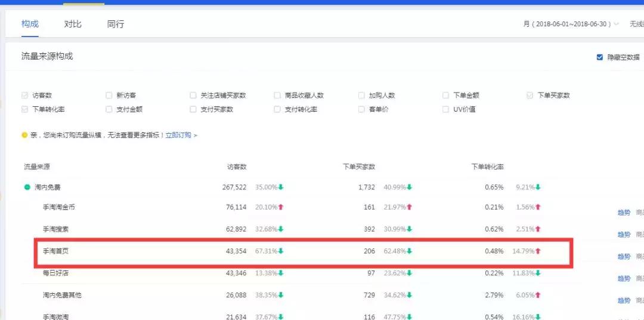Click visitor count 26,088

click(x=236, y=295)
